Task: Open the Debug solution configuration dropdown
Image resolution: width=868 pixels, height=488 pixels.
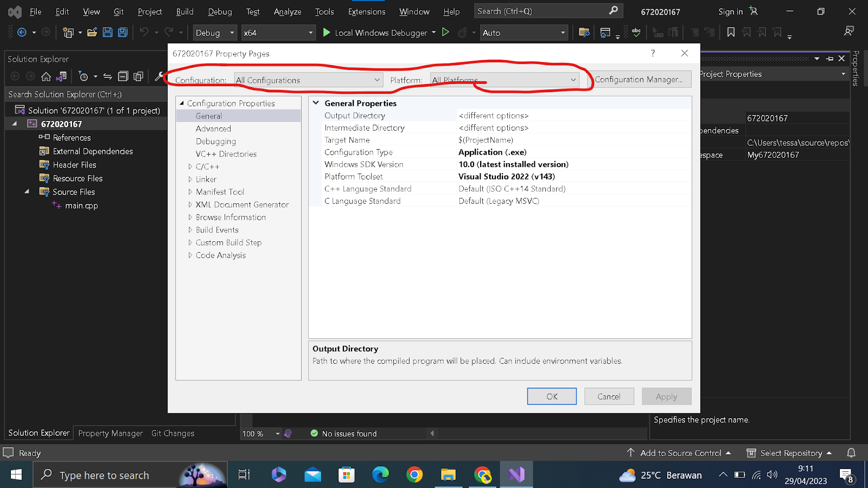Action: click(x=215, y=33)
